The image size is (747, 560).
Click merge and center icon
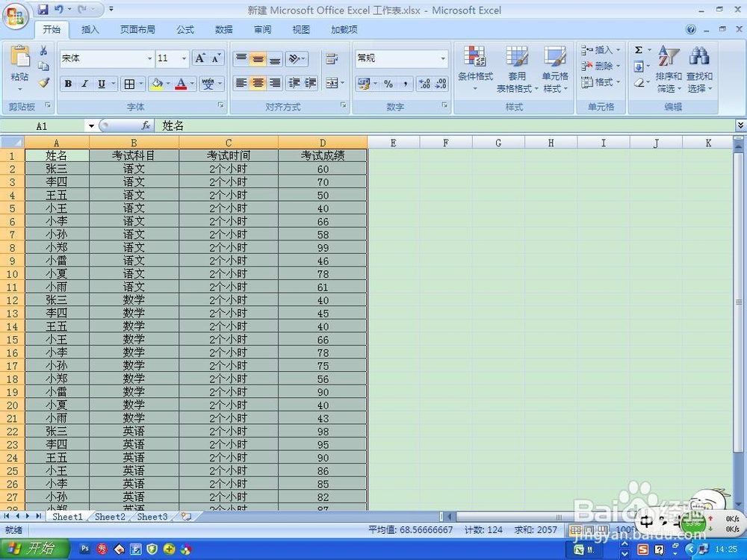pyautogui.click(x=332, y=83)
